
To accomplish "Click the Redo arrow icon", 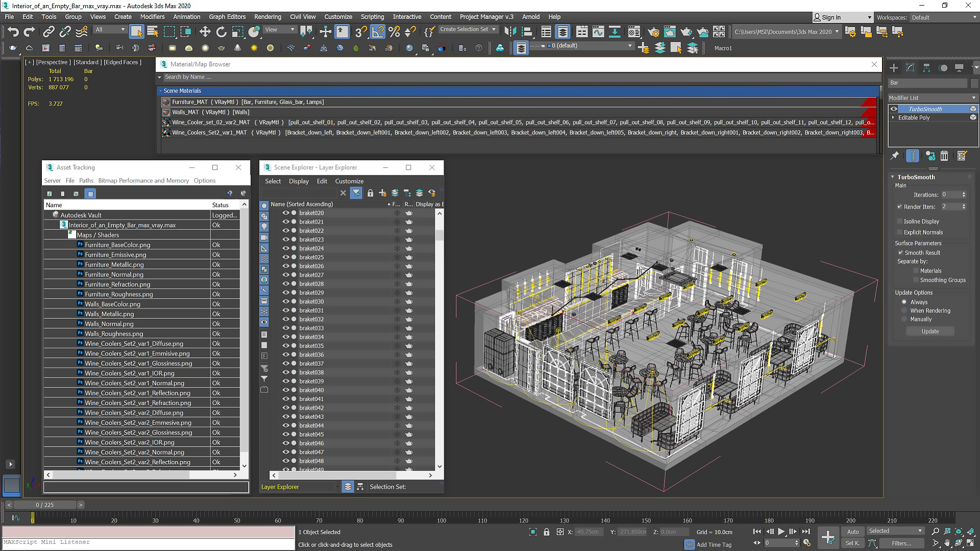I will click(29, 32).
